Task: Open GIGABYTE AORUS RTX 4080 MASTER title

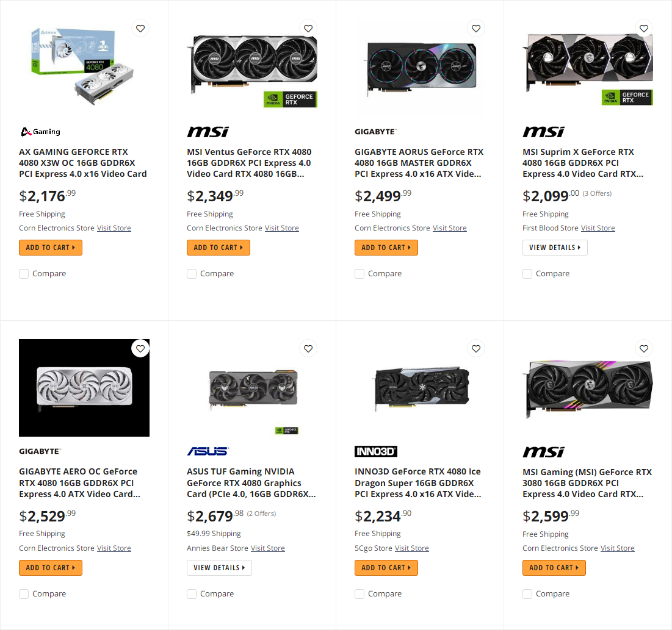Action: (419, 163)
